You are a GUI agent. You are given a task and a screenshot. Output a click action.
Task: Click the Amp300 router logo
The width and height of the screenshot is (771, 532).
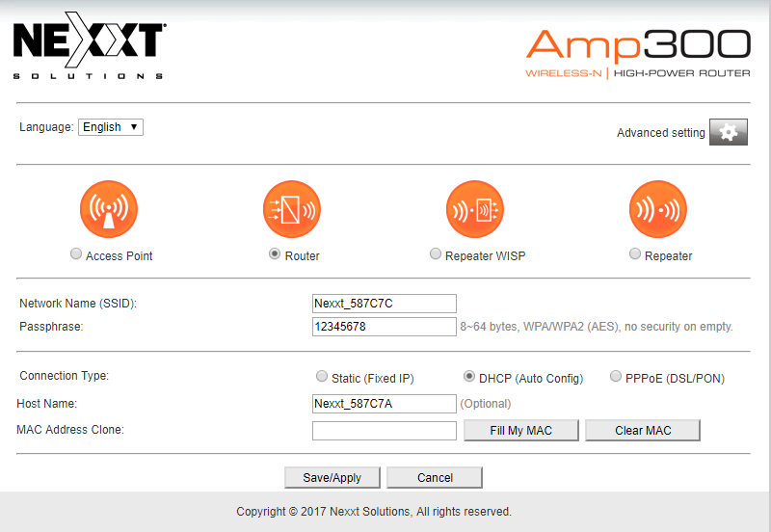pyautogui.click(x=638, y=53)
